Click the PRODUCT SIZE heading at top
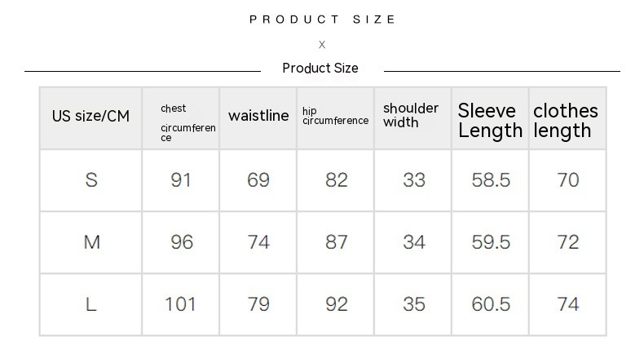The height and width of the screenshot is (350, 644). click(322, 20)
